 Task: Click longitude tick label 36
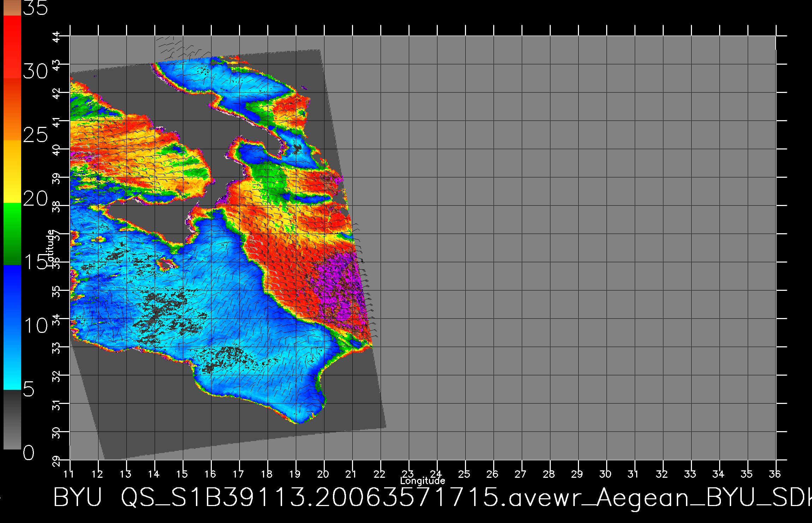775,474
